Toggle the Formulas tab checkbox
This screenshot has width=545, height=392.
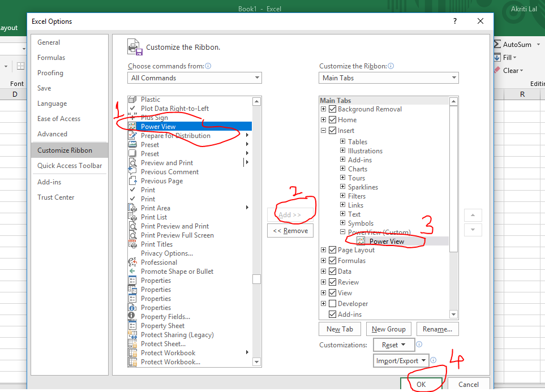coord(332,261)
